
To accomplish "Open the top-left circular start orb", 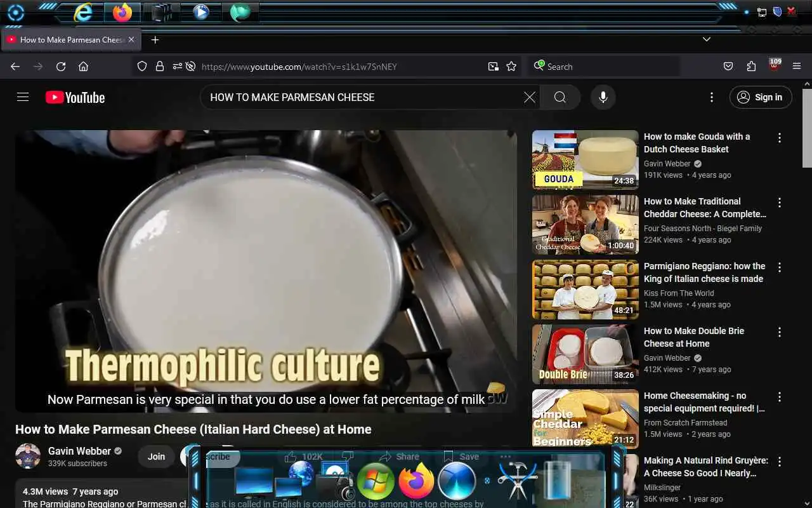I will pyautogui.click(x=15, y=13).
